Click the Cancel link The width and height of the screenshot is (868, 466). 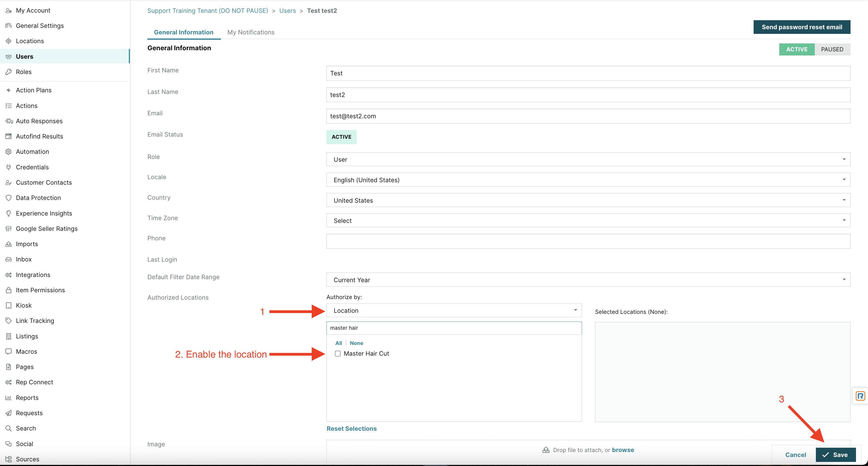click(795, 455)
